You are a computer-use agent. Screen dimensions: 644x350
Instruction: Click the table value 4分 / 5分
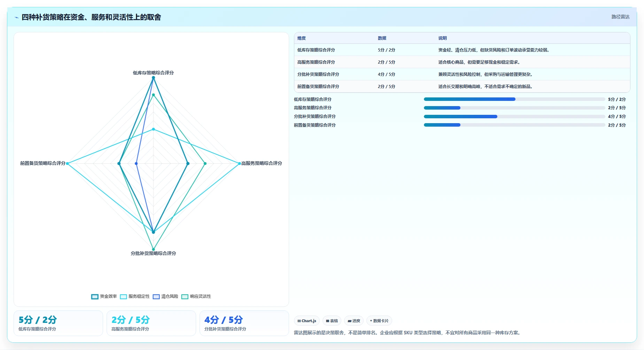[386, 74]
